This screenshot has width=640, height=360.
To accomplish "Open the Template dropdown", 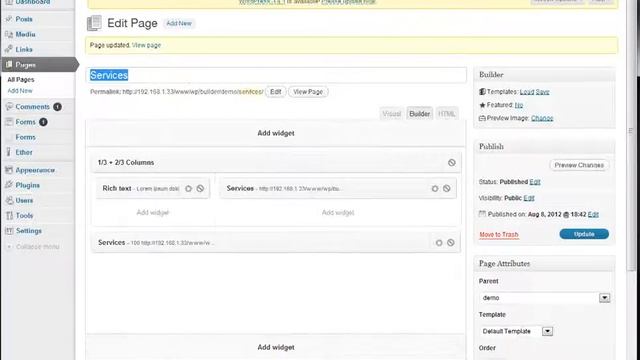I will coord(516,331).
